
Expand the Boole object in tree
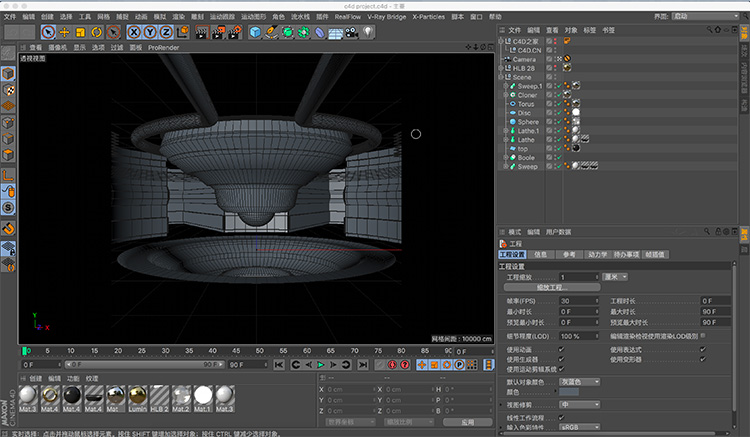(x=506, y=157)
